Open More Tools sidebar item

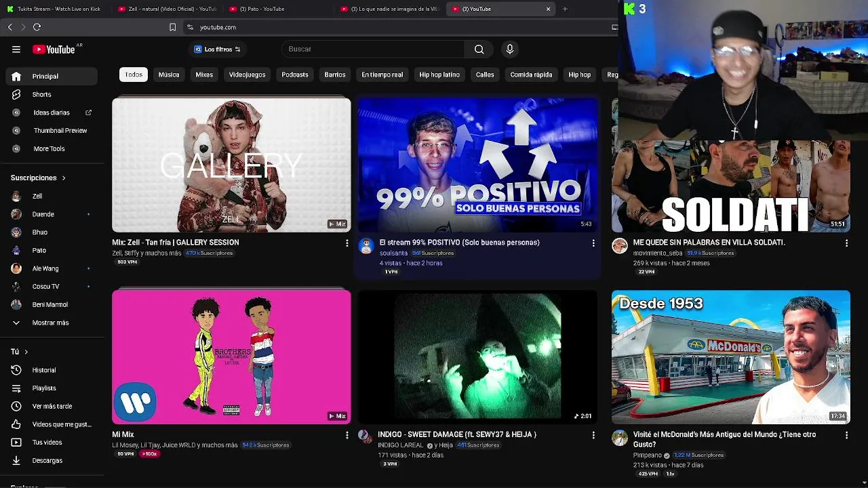tap(50, 148)
